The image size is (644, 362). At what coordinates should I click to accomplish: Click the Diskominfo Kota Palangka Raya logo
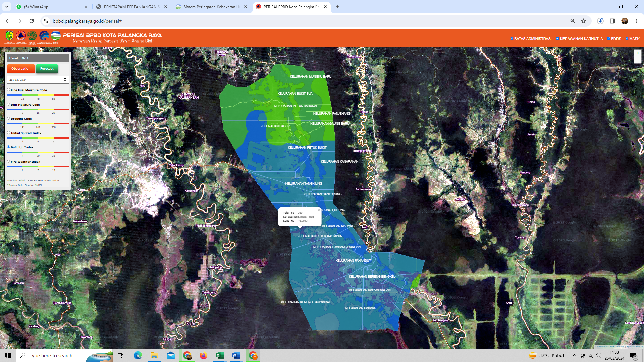click(x=44, y=36)
